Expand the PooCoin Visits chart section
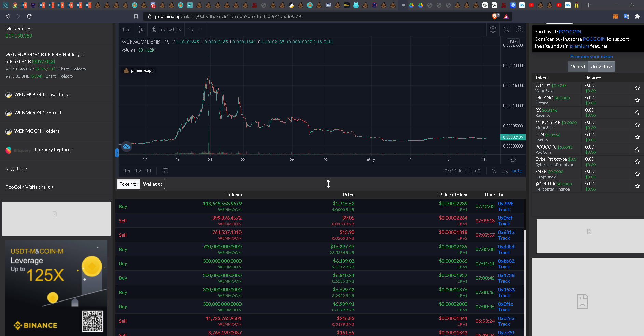The width and height of the screenshot is (644, 336). point(30,187)
